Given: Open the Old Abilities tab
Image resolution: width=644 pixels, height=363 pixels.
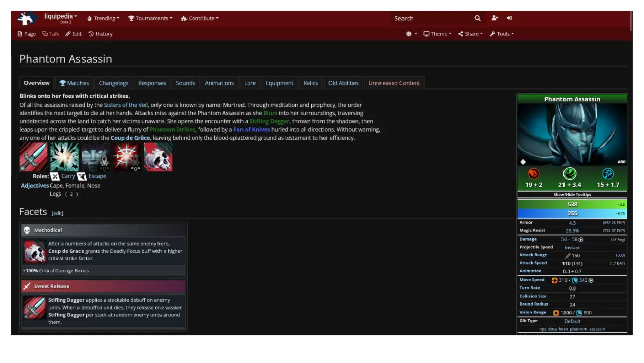Looking at the screenshot, I should pyautogui.click(x=343, y=83).
